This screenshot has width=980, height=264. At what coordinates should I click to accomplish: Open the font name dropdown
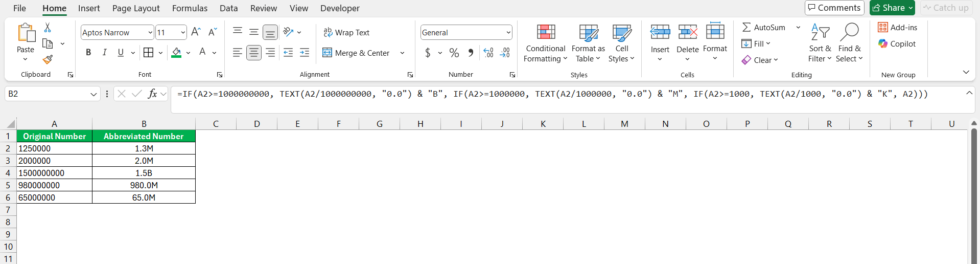(150, 32)
